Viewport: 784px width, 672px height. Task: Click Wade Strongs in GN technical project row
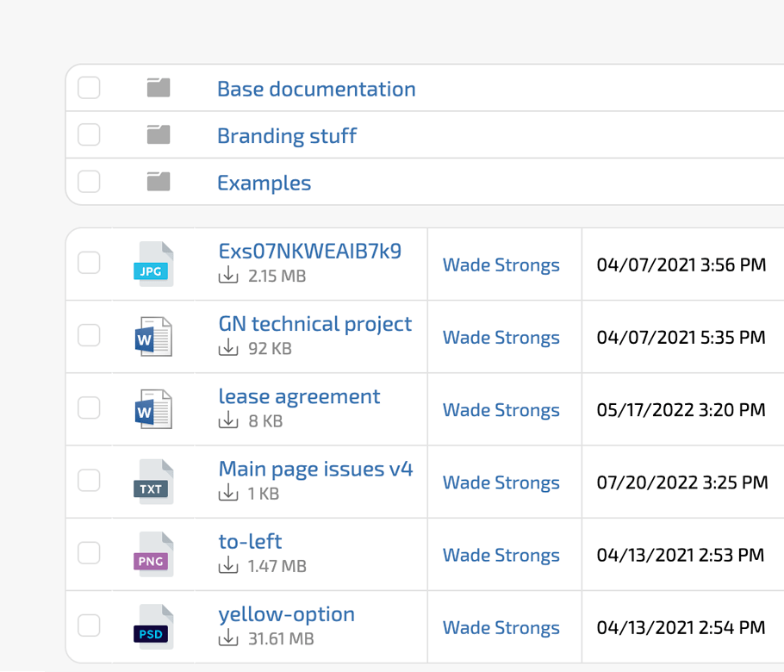[x=501, y=338]
